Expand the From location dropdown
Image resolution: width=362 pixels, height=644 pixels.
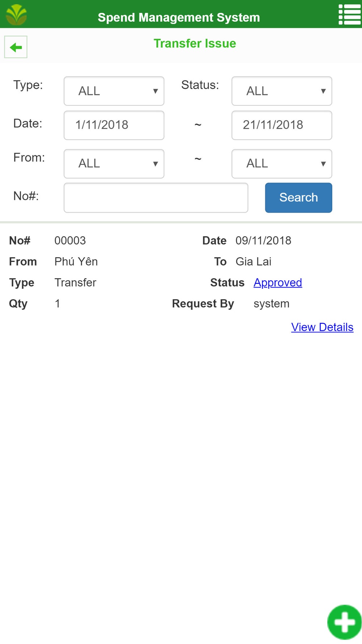(114, 164)
